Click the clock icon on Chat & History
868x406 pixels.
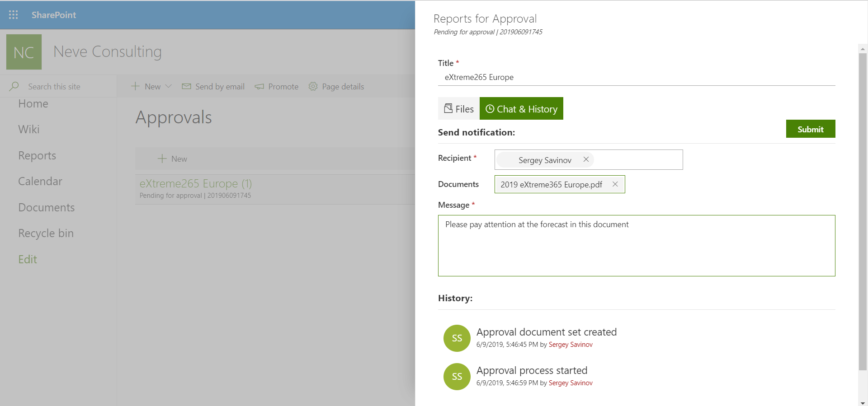tap(490, 109)
